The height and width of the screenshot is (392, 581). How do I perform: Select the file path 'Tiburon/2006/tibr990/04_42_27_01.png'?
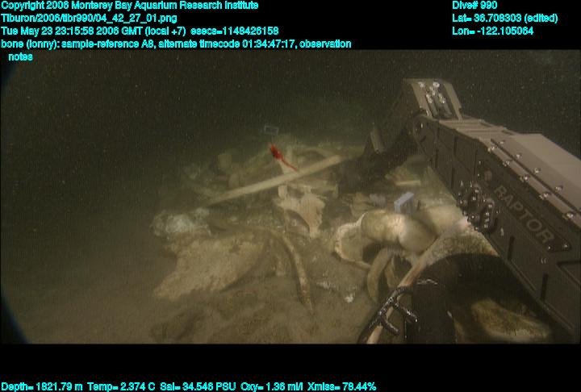(x=89, y=19)
